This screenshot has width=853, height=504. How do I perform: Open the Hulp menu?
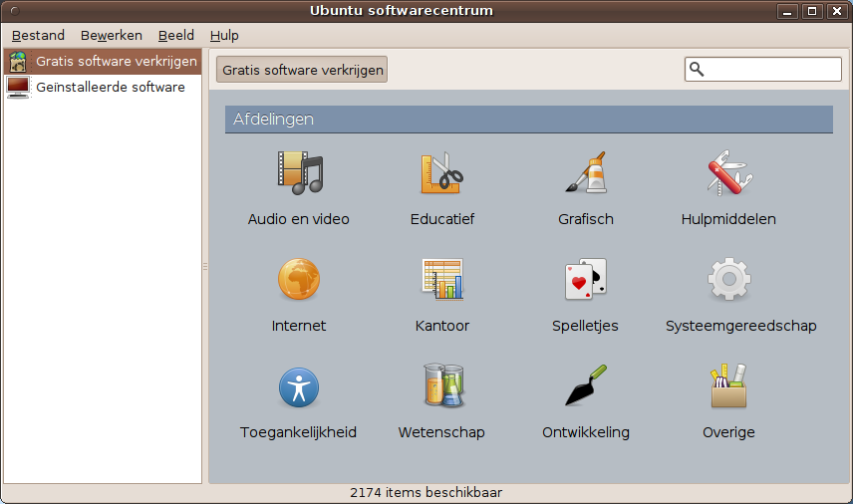pos(224,35)
